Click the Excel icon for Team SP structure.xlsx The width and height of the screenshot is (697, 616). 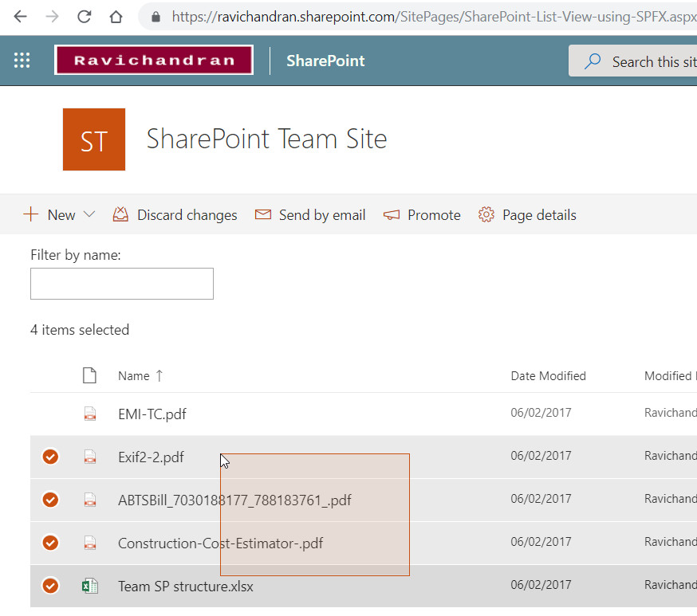coord(90,586)
